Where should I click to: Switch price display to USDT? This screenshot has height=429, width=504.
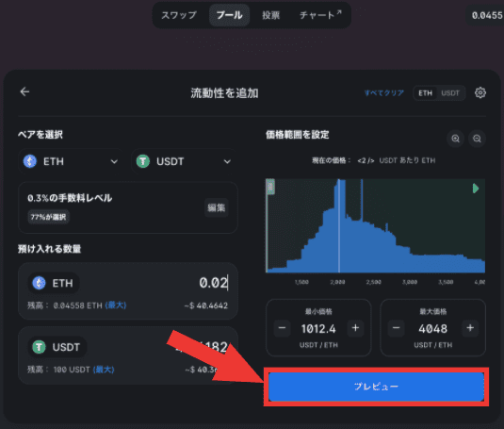pos(450,93)
